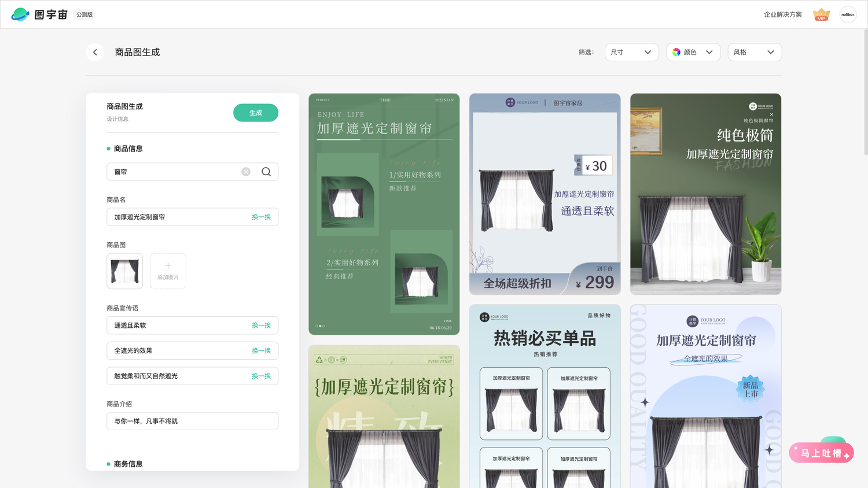Select the uploaded curtain product thumbnail

pyautogui.click(x=124, y=271)
